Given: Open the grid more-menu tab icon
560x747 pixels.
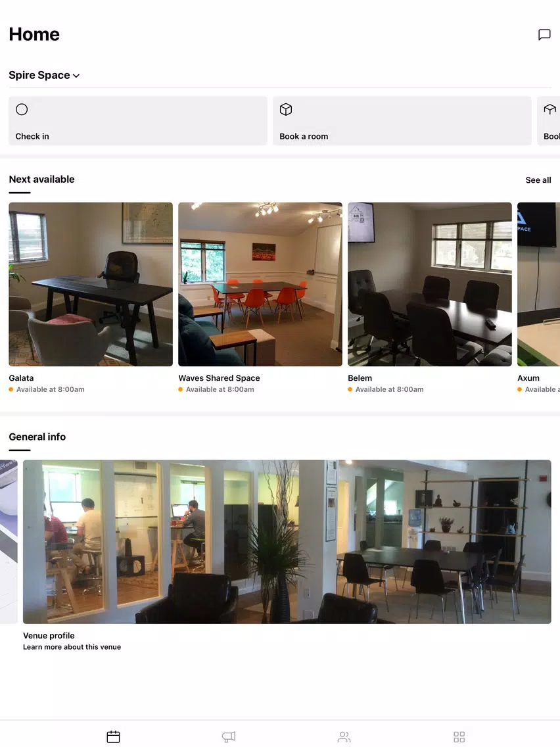Looking at the screenshot, I should click(x=459, y=736).
